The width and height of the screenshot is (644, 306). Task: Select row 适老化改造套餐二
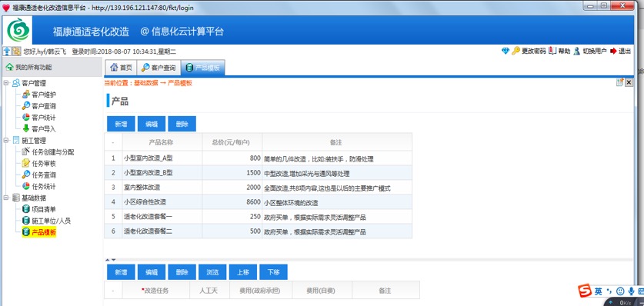[258, 231]
